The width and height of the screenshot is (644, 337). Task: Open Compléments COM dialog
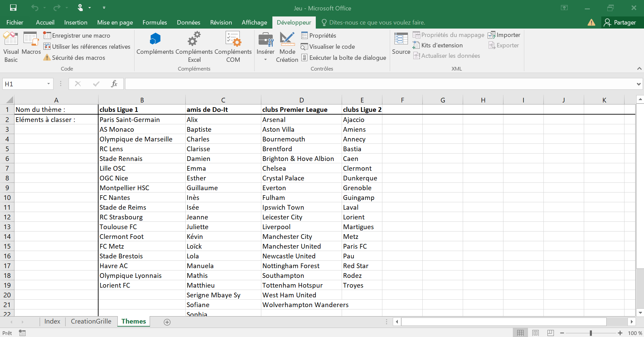tap(233, 47)
